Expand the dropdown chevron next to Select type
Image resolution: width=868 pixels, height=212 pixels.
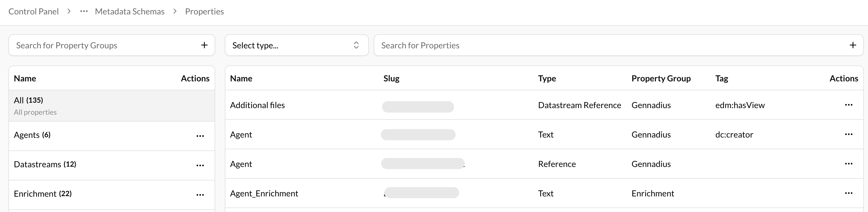356,45
